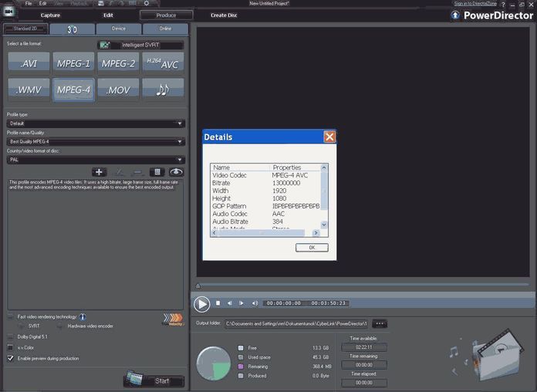Click the current timecode 00:00:00:00
This screenshot has width=537, height=392.
(284, 303)
